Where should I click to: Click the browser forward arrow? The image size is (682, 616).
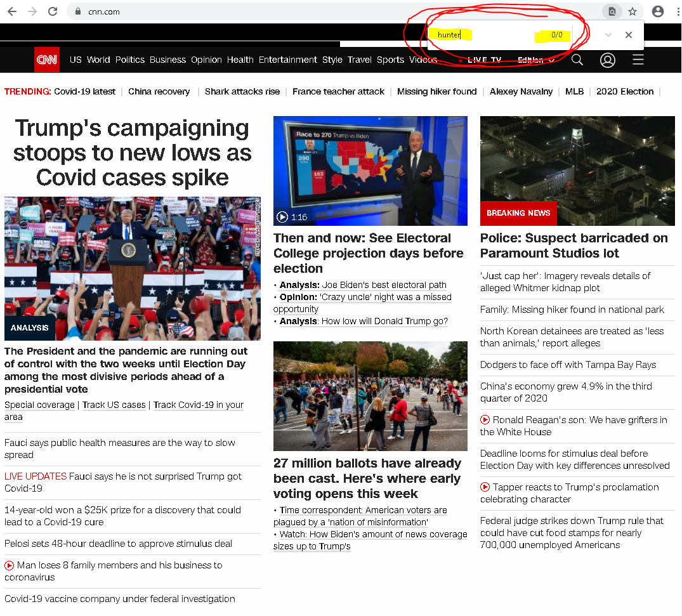point(32,11)
